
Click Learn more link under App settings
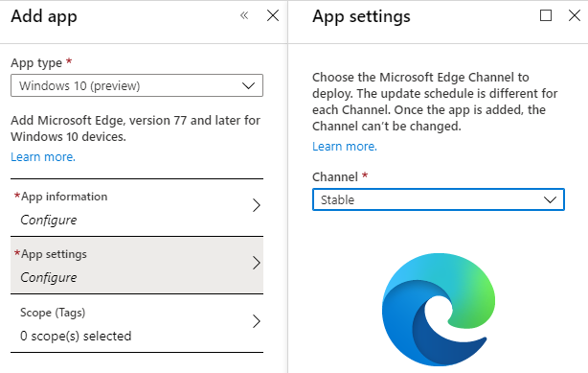(x=345, y=146)
